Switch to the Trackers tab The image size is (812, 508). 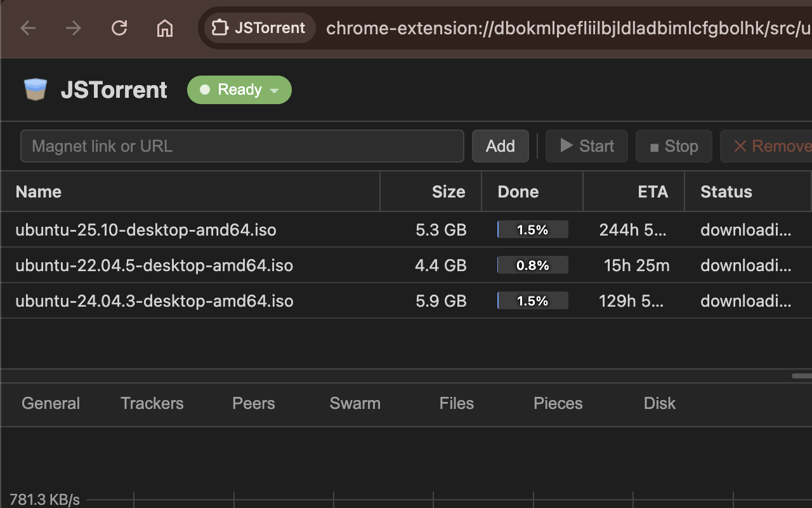tap(152, 403)
